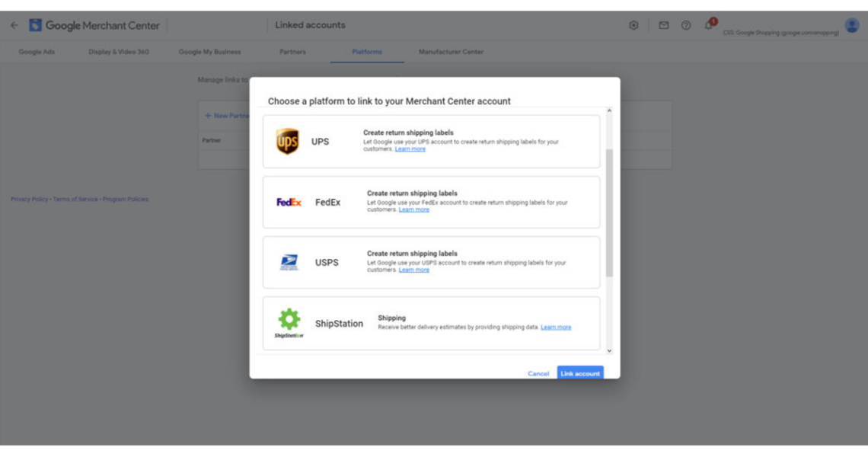Select the Platforms tab

(366, 51)
